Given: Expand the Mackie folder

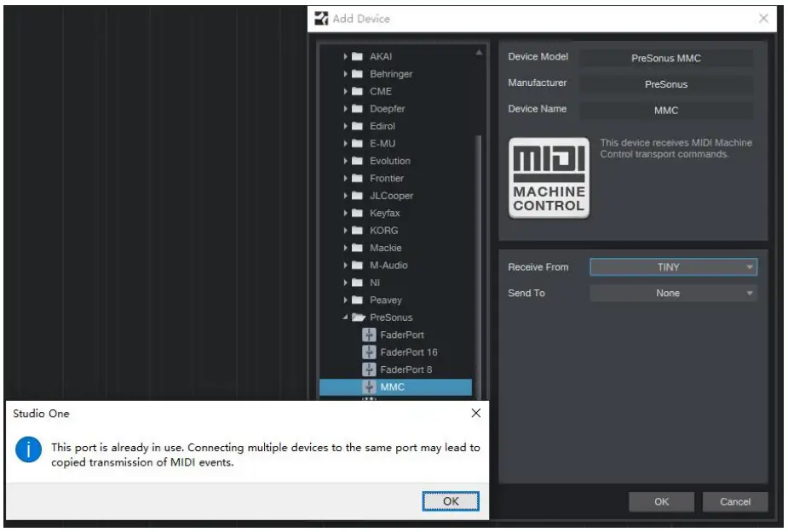Looking at the screenshot, I should pos(345,248).
